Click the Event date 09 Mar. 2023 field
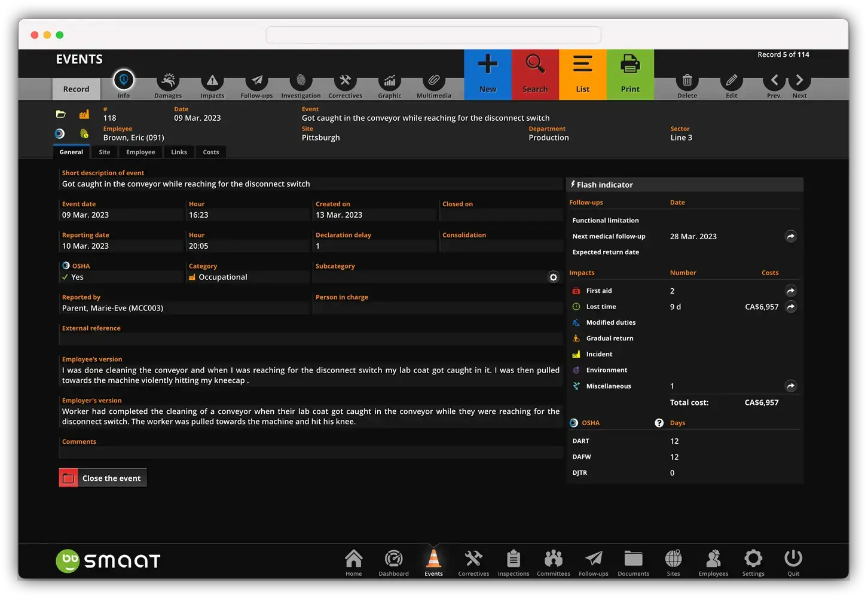The image size is (868, 598). click(x=121, y=215)
